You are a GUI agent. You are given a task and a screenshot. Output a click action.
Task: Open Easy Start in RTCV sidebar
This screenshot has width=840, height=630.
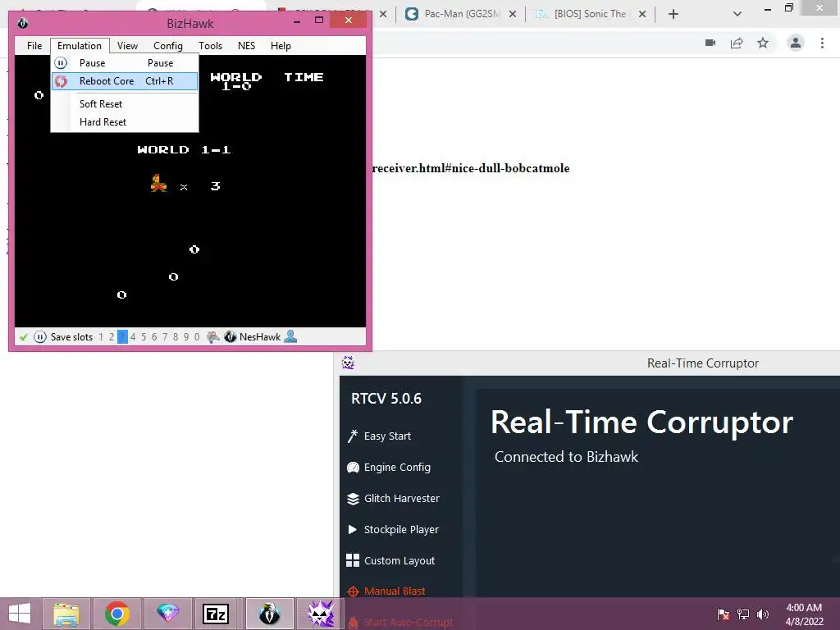387,436
